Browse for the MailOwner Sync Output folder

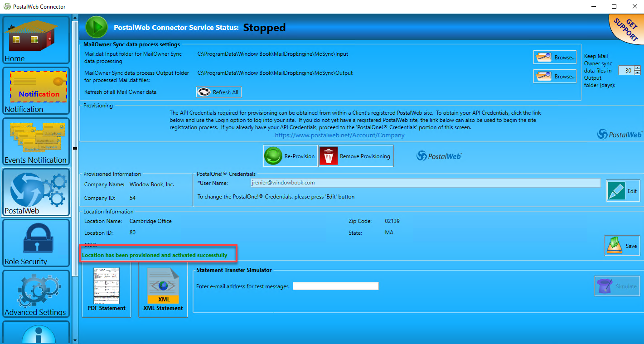(x=555, y=76)
